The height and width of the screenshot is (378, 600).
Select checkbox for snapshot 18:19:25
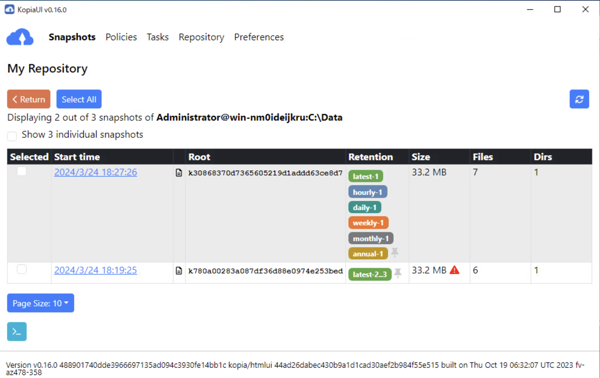tap(22, 269)
